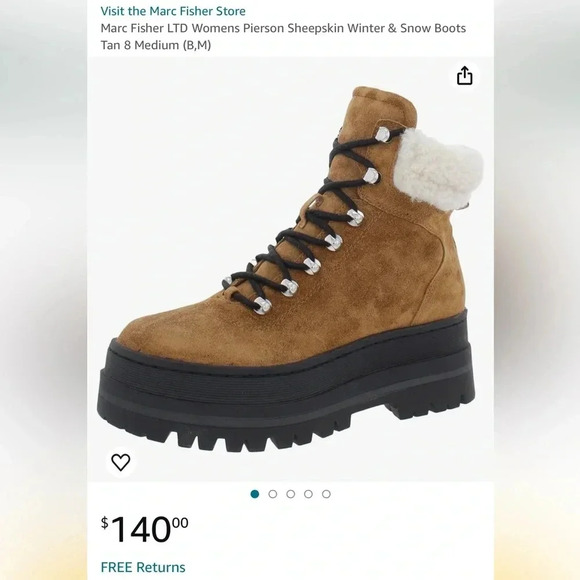Open the Visit the Marc Fisher Store link

173,11
